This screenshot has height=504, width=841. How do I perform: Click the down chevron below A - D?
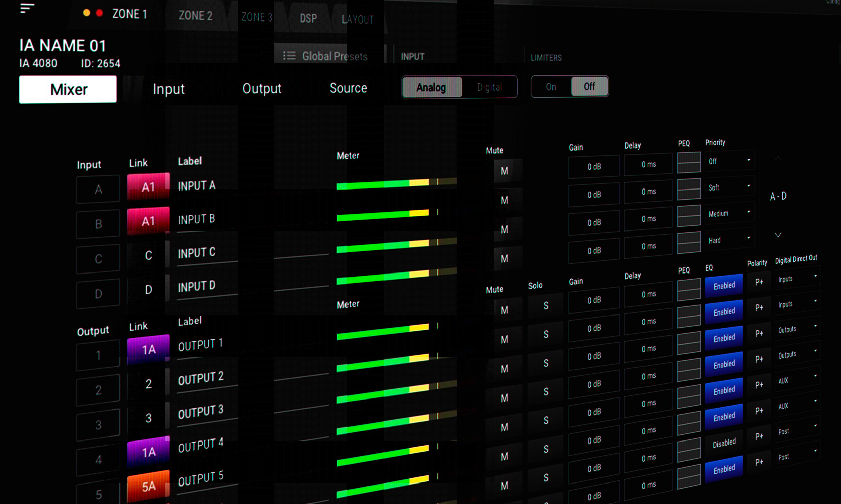pyautogui.click(x=778, y=235)
